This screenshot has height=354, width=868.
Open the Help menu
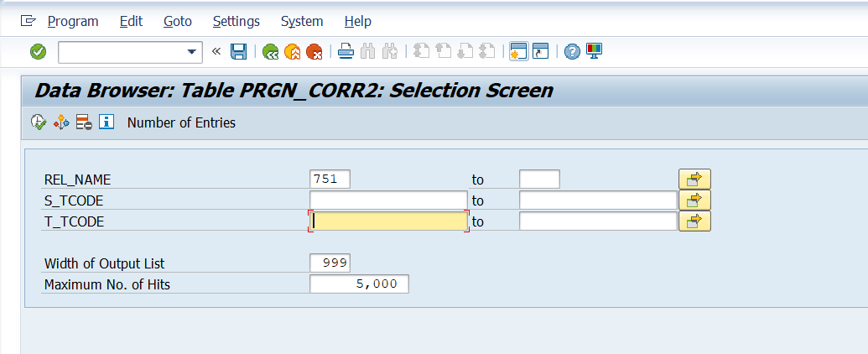[x=357, y=21]
